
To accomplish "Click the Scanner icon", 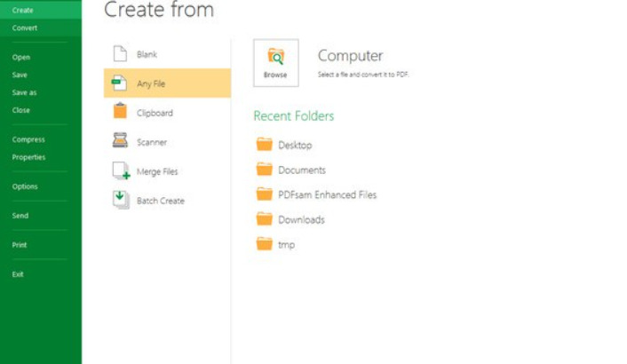I will coord(120,140).
